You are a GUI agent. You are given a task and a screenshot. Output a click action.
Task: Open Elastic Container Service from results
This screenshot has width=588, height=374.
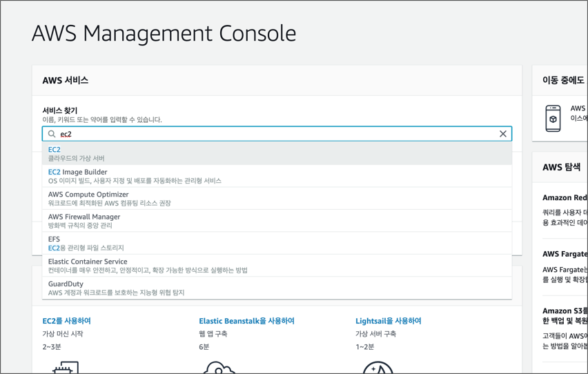click(x=277, y=266)
